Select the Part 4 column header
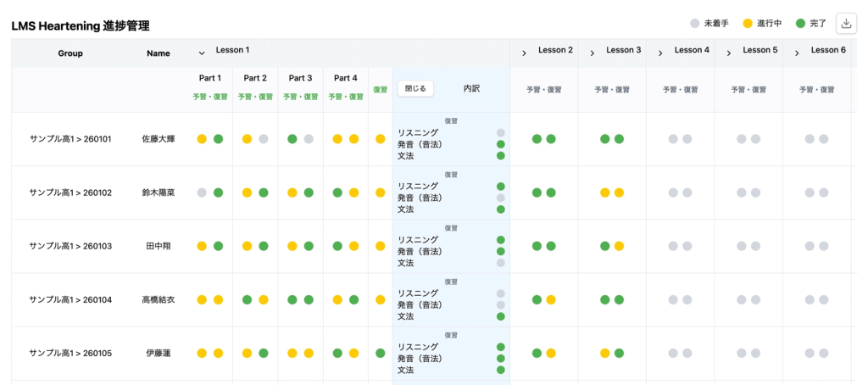This screenshot has width=868, height=385. coord(346,78)
